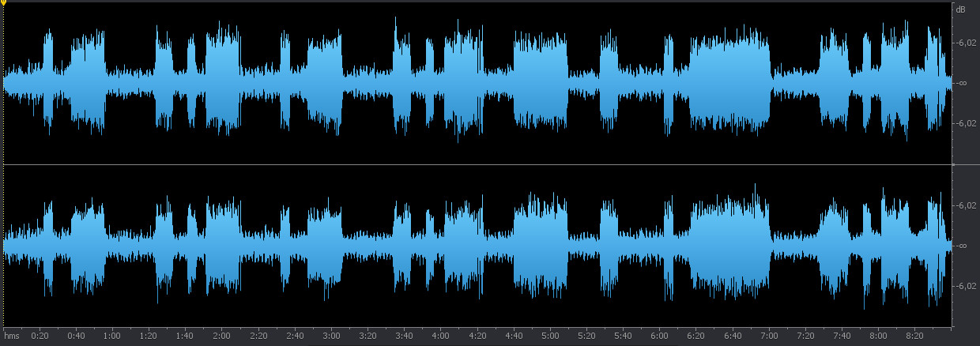Jump to 4:00 on the time ruler
The image size is (980, 346).
click(441, 335)
